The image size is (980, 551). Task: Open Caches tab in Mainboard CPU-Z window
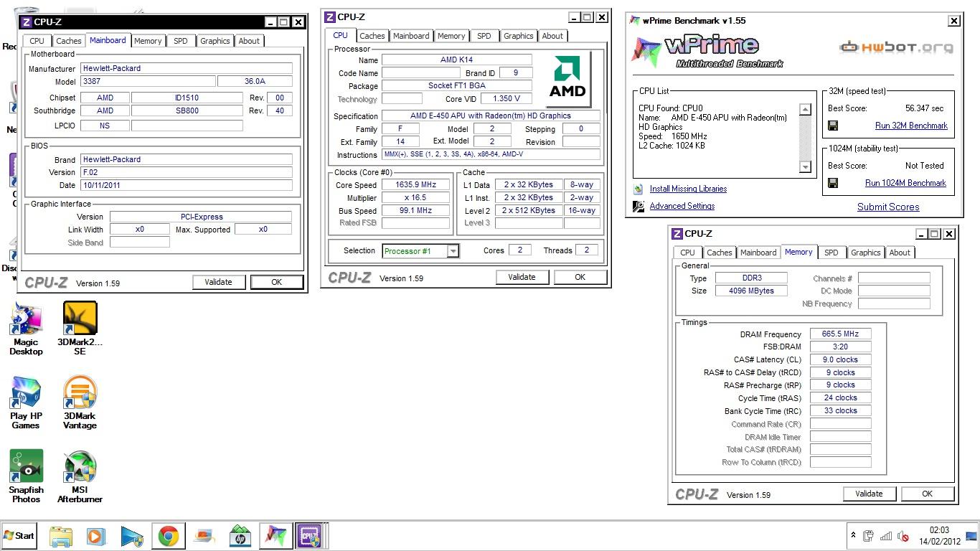coord(69,41)
